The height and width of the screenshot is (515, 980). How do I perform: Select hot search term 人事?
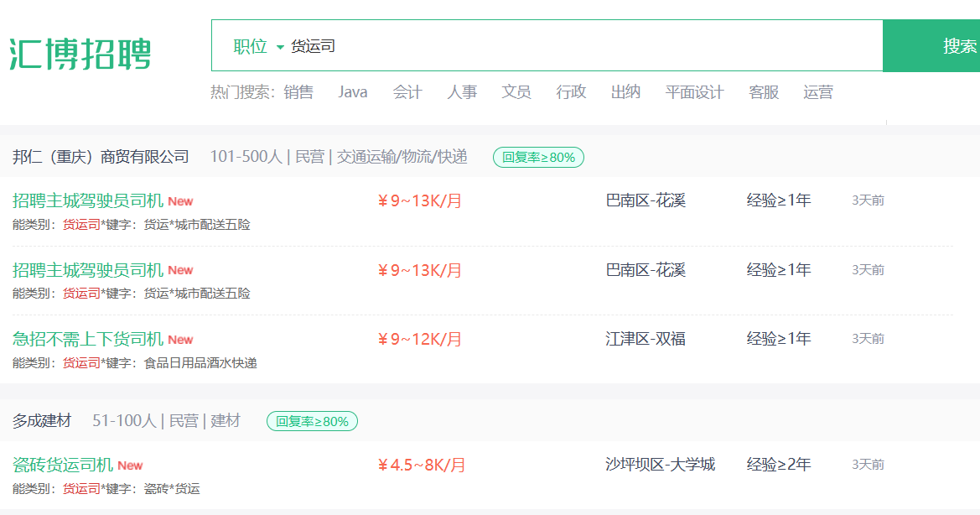pyautogui.click(x=462, y=92)
